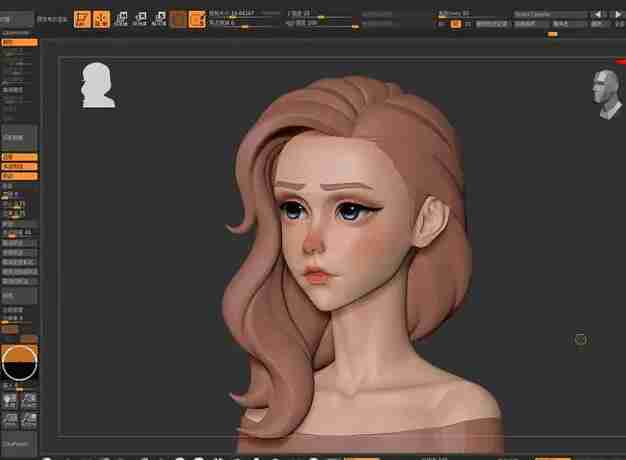
Task: Select the Move transform tool icon
Action: click(122, 18)
